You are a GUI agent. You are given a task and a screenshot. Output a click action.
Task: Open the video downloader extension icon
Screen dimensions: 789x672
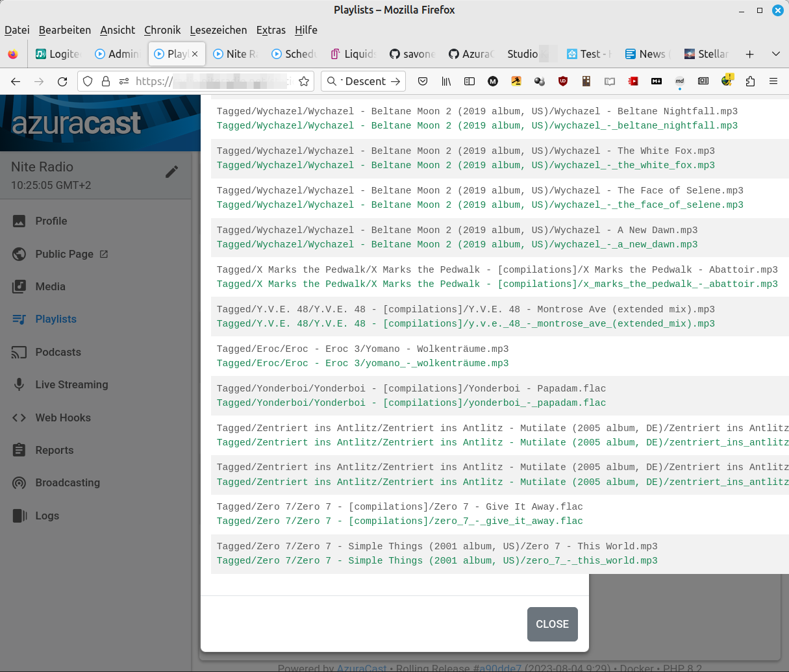633,81
